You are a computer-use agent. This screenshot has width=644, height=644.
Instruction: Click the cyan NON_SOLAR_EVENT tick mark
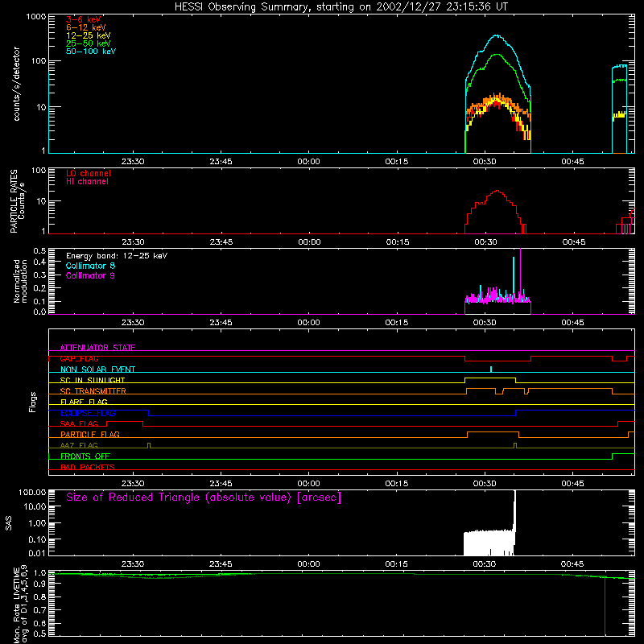point(491,369)
